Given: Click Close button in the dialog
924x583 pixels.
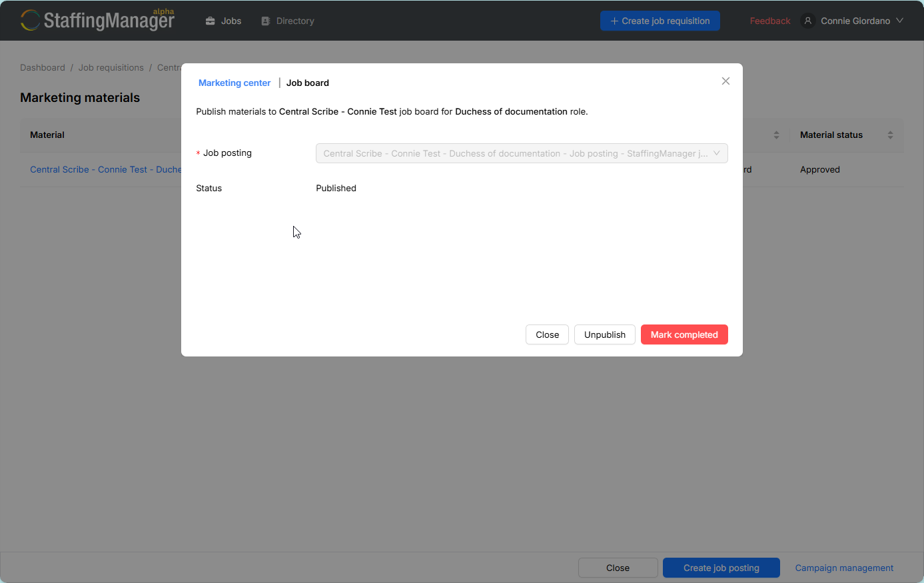Looking at the screenshot, I should click(x=547, y=334).
